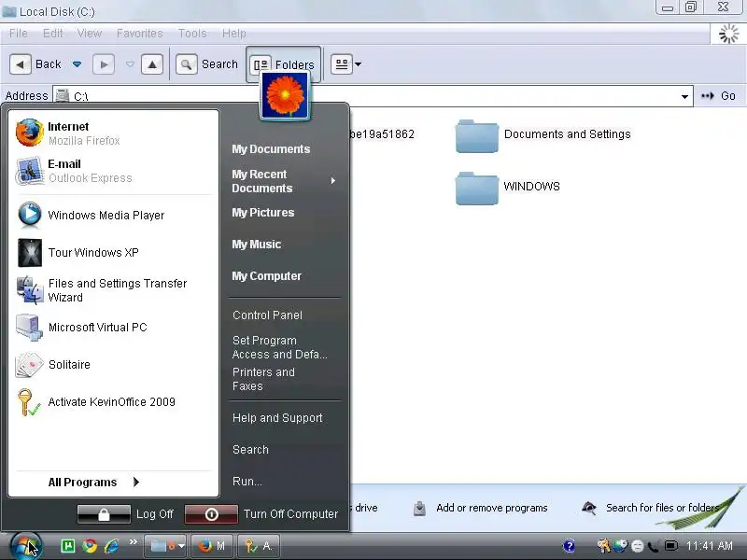Click the Back navigation button
Image resolution: width=747 pixels, height=560 pixels.
click(x=36, y=64)
